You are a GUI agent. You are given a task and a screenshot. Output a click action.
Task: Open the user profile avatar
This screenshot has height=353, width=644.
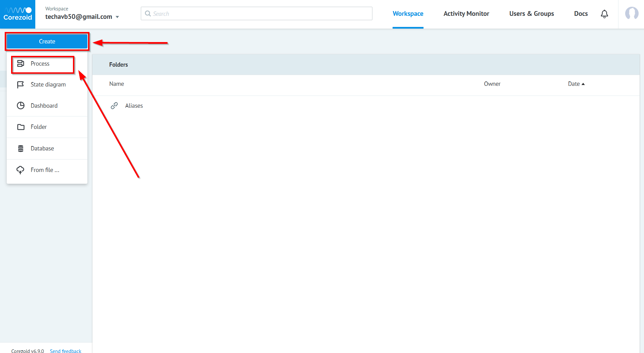pos(631,14)
